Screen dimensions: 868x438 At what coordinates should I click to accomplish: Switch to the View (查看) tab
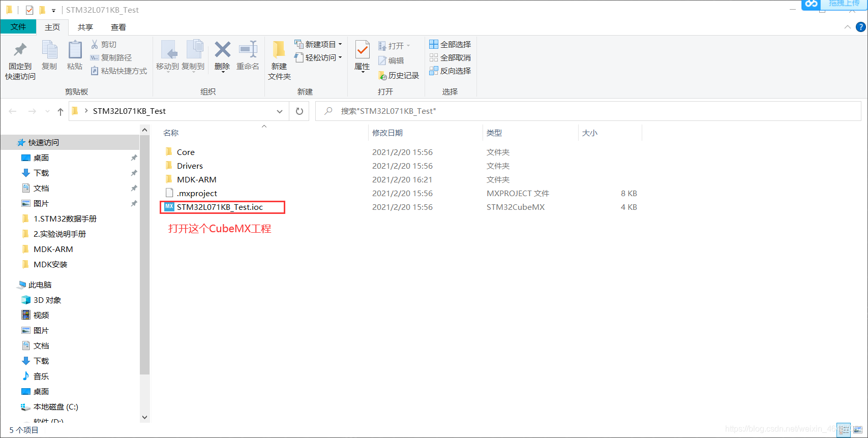118,27
